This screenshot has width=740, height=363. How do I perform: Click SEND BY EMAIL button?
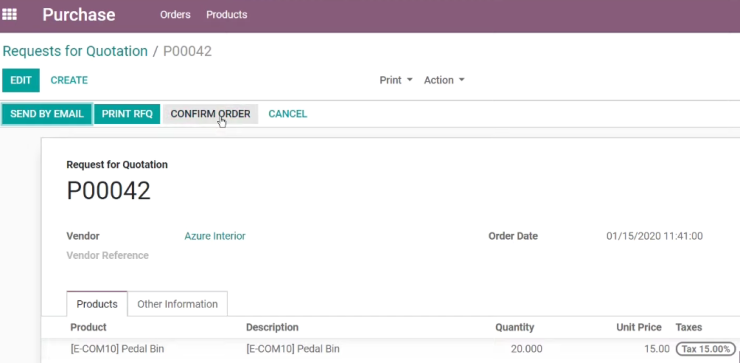(x=47, y=114)
